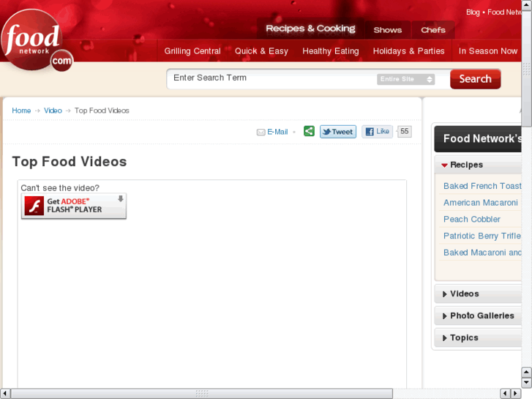Expand the Topics section
Screen dimensions: 532x399
[477, 338]
